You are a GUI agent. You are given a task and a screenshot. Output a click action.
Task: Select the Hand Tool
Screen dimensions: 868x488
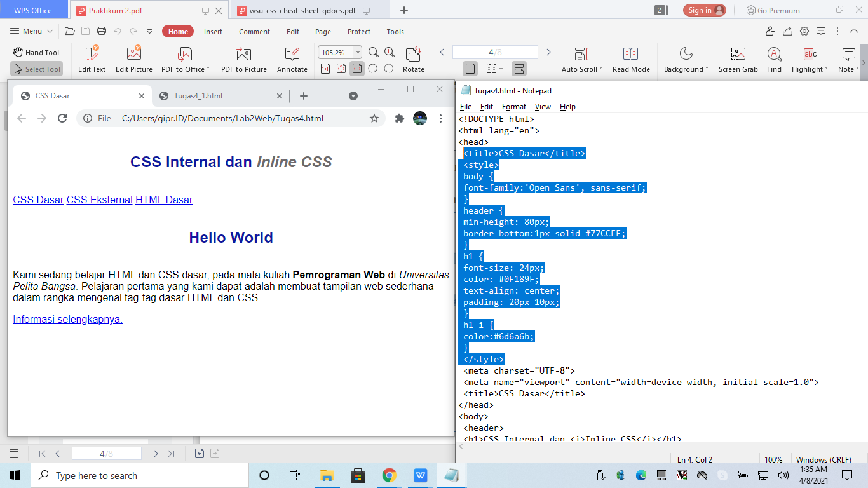[x=36, y=52]
